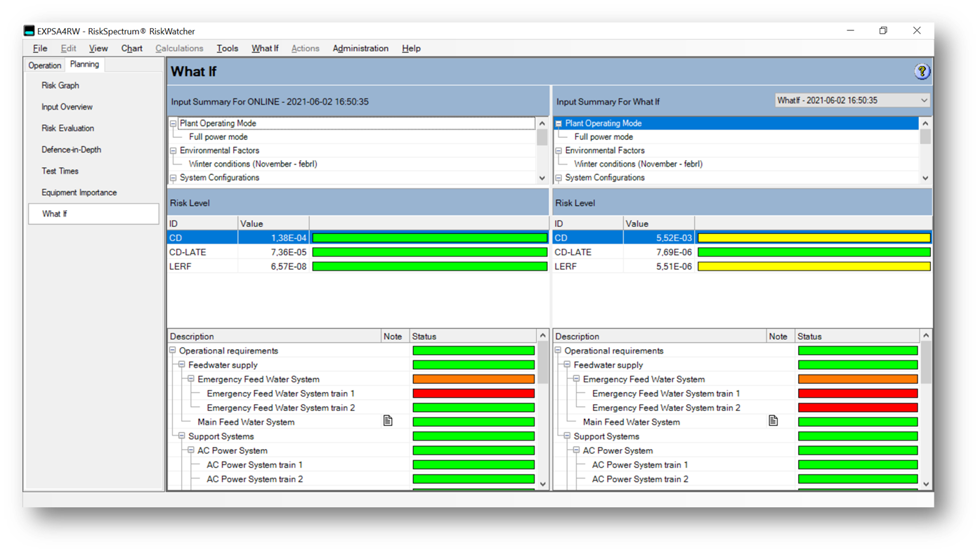Open Test Times in sidebar

[x=60, y=171]
